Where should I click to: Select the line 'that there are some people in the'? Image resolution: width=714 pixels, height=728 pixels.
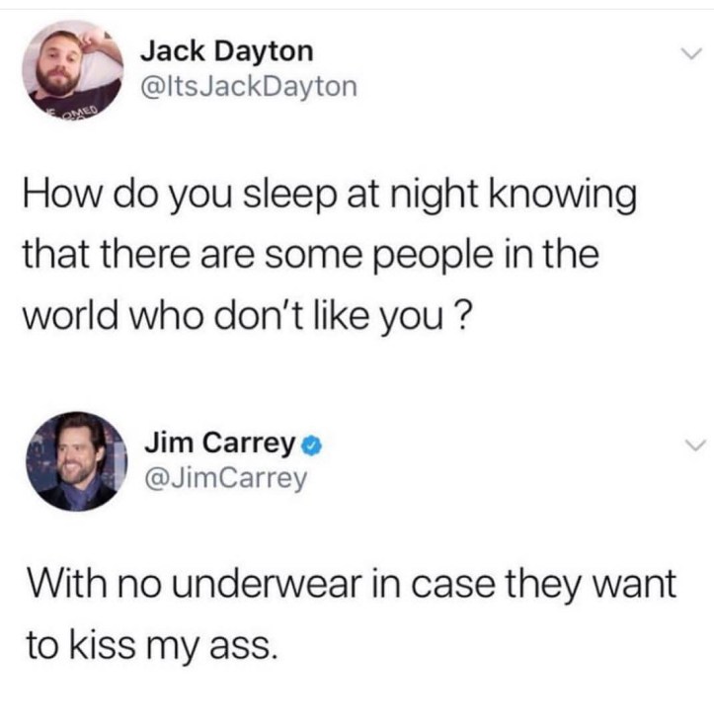(310, 255)
